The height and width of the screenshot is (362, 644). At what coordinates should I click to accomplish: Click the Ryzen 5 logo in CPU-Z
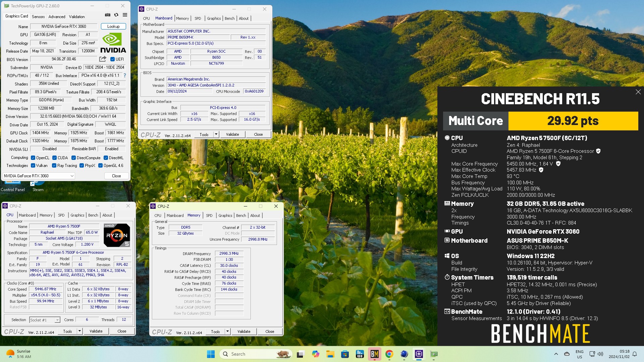pyautogui.click(x=117, y=235)
